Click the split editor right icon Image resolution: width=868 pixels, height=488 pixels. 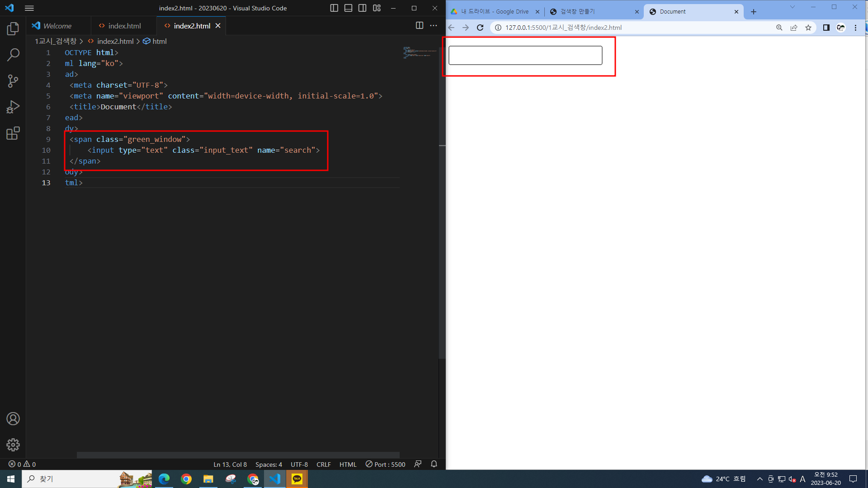pyautogui.click(x=420, y=26)
